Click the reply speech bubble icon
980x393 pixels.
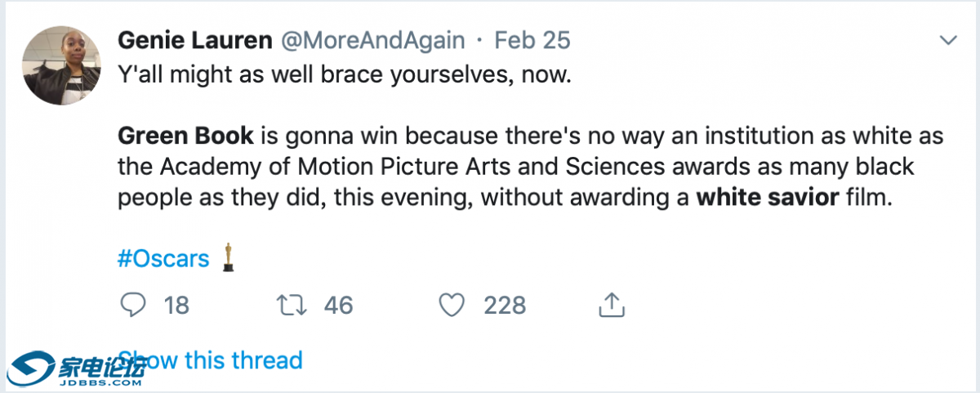[x=133, y=305]
